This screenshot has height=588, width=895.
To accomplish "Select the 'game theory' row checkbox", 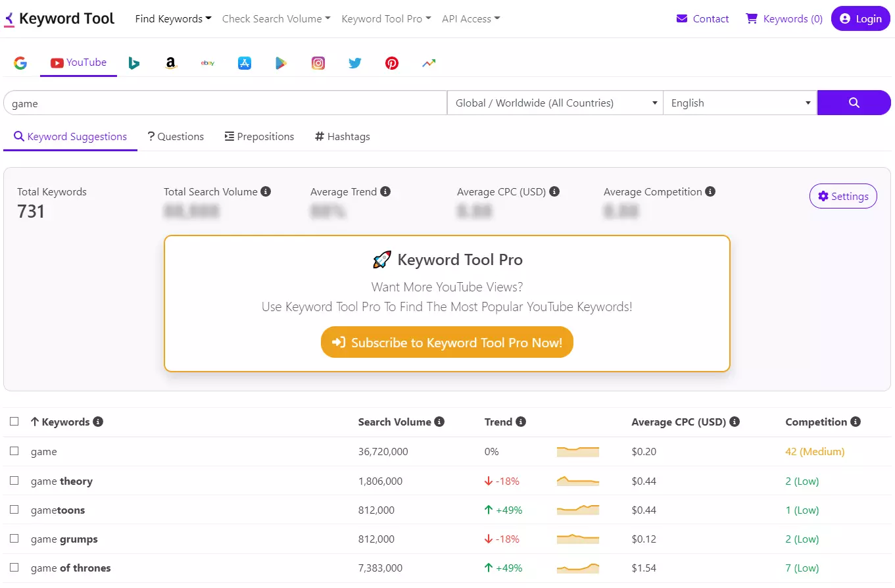I will point(14,481).
